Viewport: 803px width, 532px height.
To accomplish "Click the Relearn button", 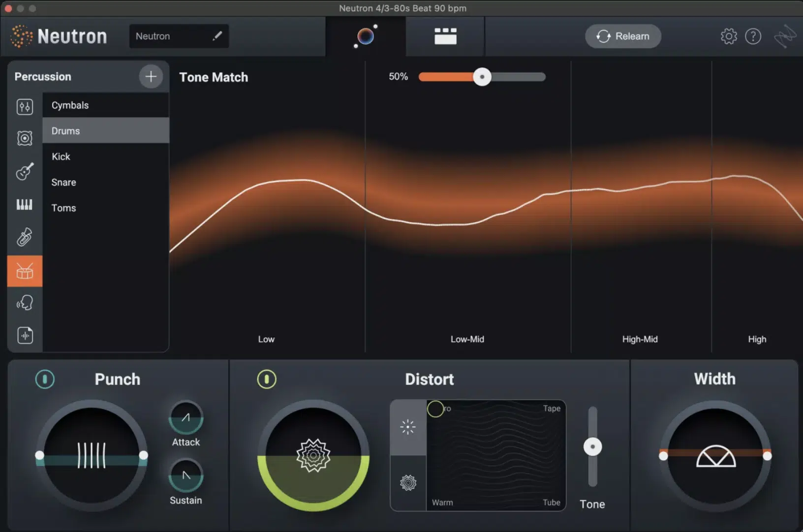I will click(623, 36).
